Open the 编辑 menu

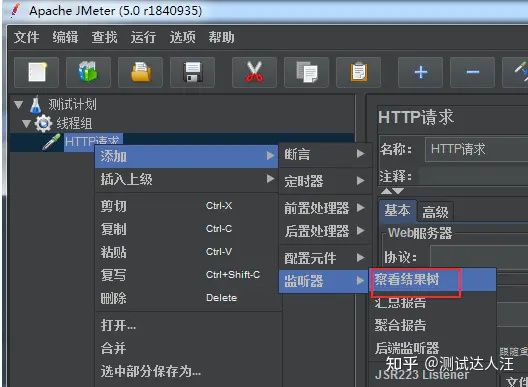pos(65,37)
